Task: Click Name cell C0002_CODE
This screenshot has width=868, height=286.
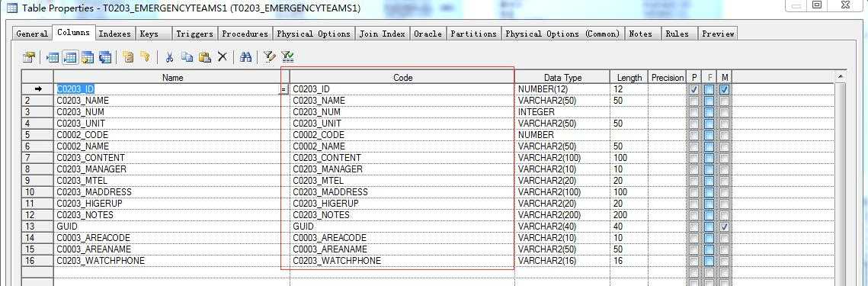Action: (x=171, y=135)
